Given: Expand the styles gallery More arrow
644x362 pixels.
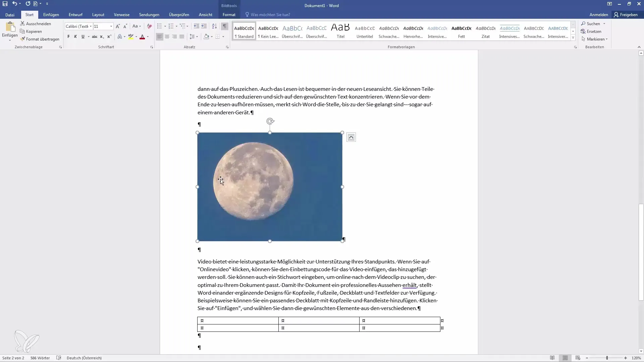Looking at the screenshot, I should [x=573, y=38].
